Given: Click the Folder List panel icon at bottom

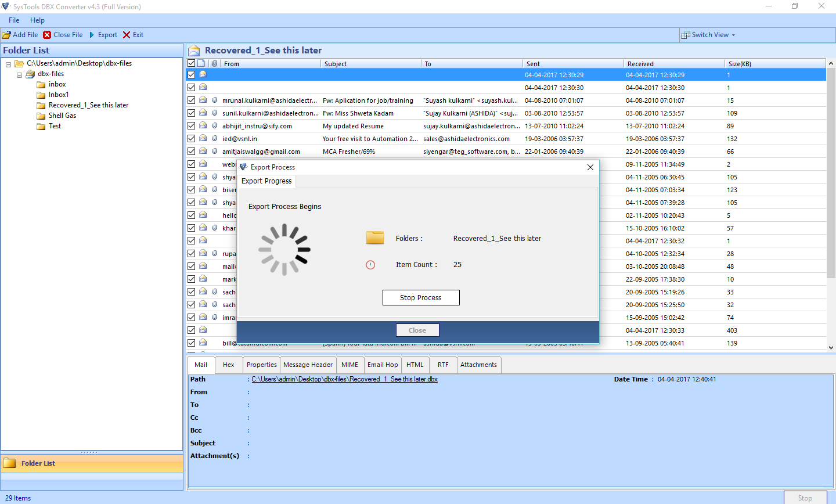Looking at the screenshot, I should pyautogui.click(x=9, y=463).
